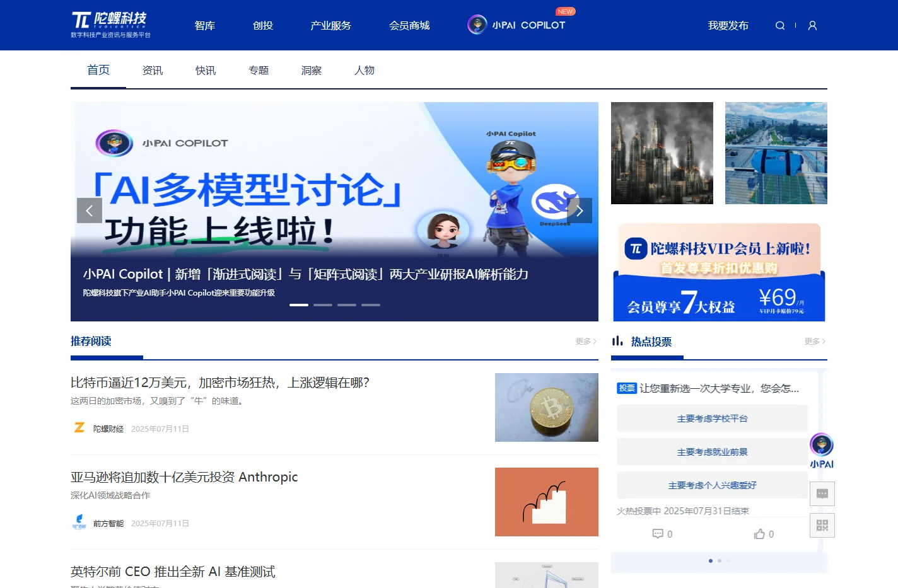This screenshot has width=898, height=588.
Task: Click the 陀螺财经 author name
Action: [108, 429]
